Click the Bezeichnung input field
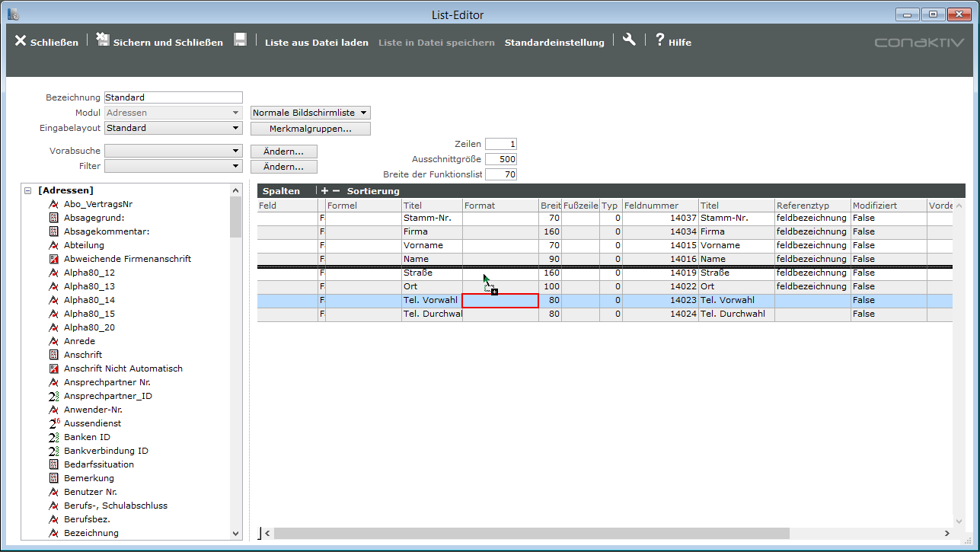The width and height of the screenshot is (980, 552). coord(173,97)
